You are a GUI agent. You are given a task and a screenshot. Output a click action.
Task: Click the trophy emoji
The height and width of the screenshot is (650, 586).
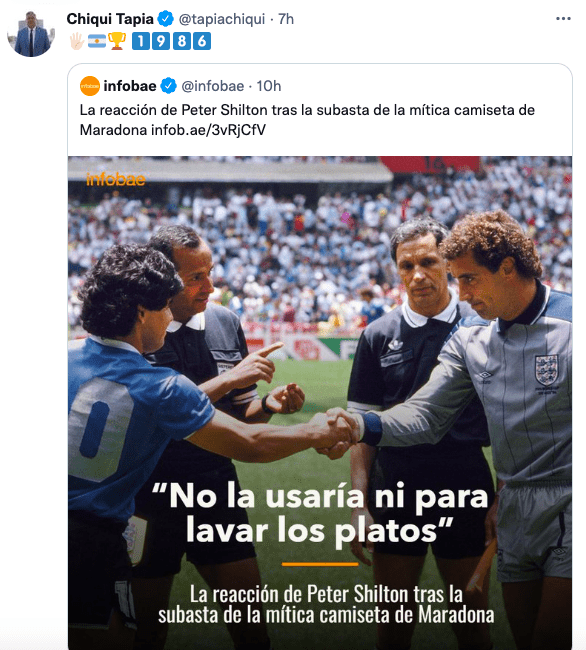tap(117, 41)
